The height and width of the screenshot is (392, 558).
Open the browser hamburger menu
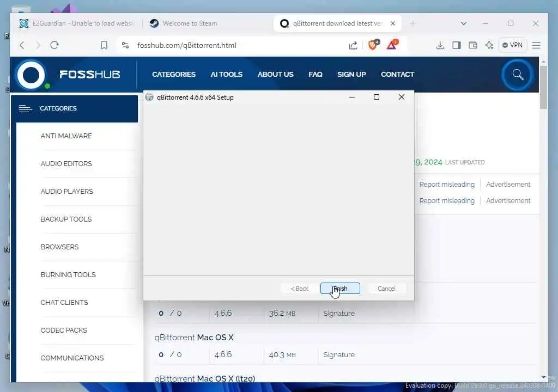536,45
